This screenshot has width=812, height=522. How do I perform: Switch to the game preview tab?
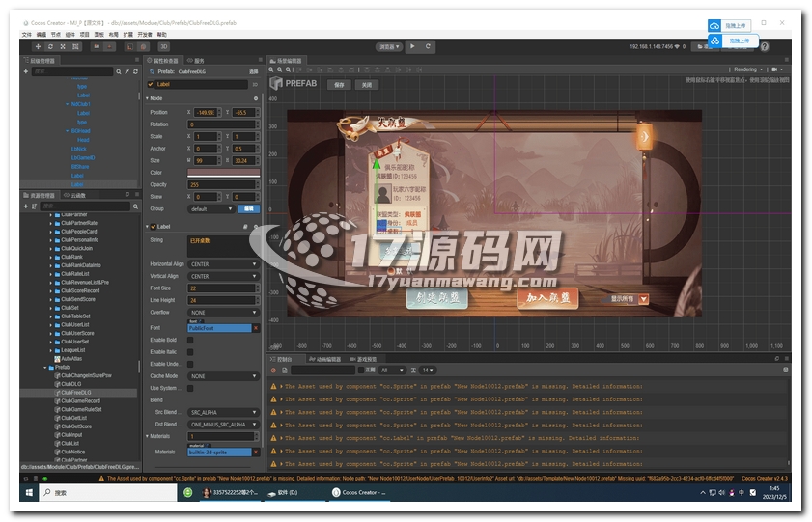tap(364, 359)
